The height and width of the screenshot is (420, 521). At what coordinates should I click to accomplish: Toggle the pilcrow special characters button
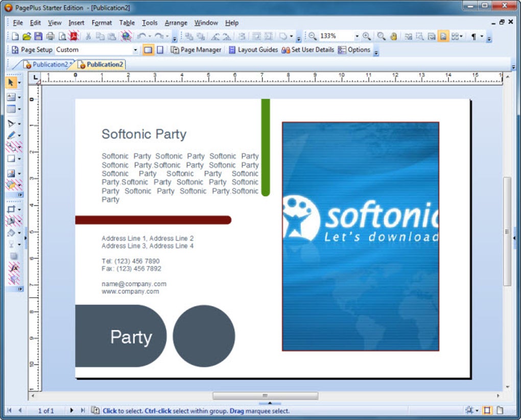(x=473, y=36)
